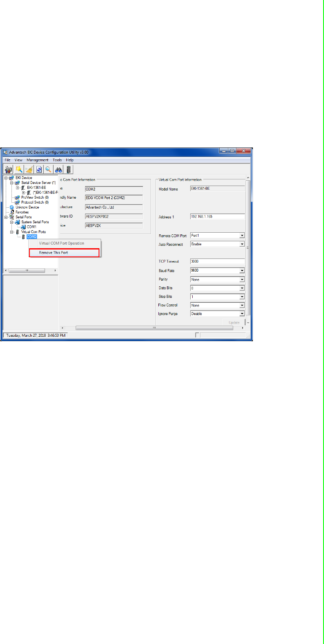Open the Parity dropdown
This screenshot has width=324, height=644.
(x=242, y=280)
